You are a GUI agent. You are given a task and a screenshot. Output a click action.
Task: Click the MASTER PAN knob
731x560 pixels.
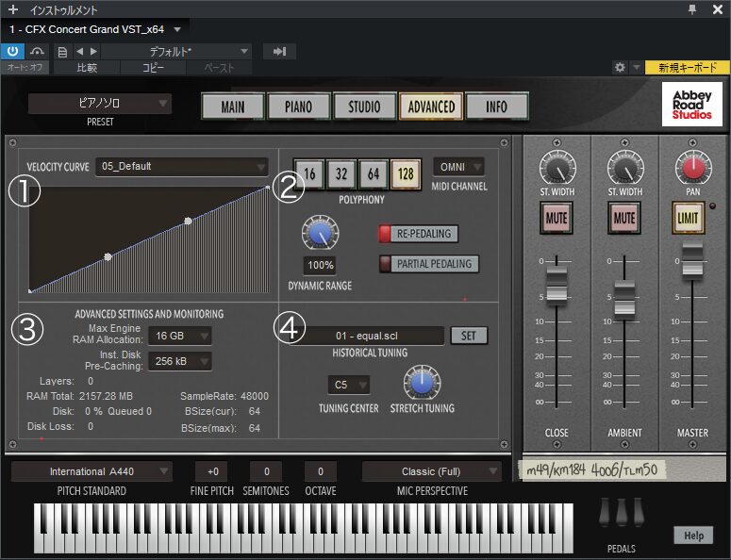(x=693, y=167)
